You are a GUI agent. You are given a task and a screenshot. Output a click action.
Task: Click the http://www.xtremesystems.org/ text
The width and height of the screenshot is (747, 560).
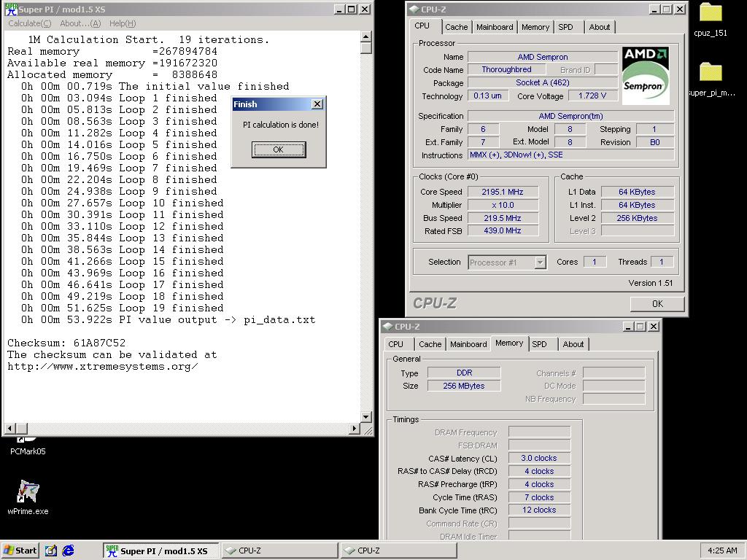click(102, 367)
